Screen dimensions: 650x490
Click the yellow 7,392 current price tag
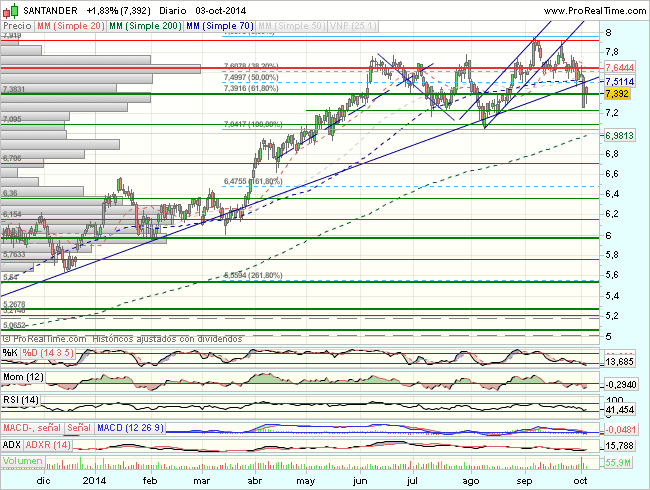[x=617, y=94]
